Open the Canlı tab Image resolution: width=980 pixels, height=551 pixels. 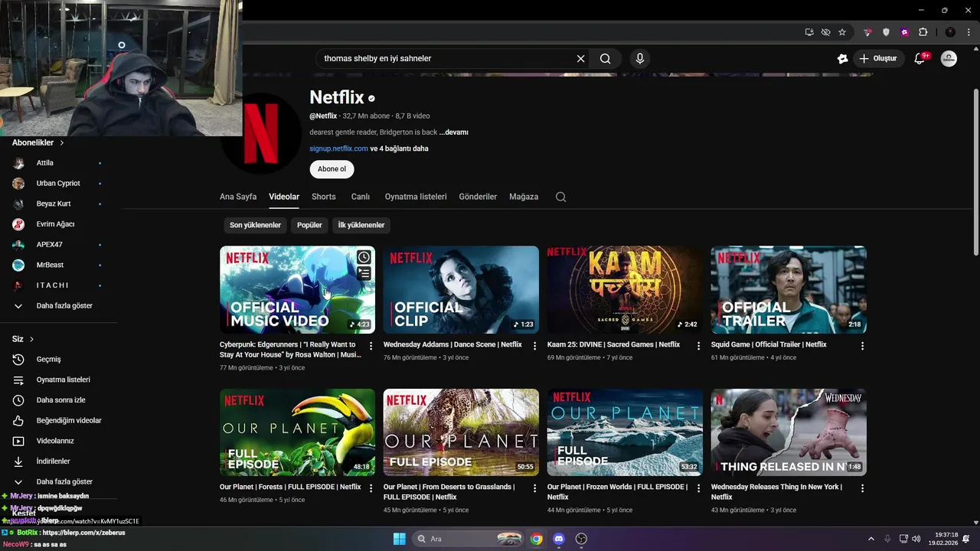(x=361, y=197)
